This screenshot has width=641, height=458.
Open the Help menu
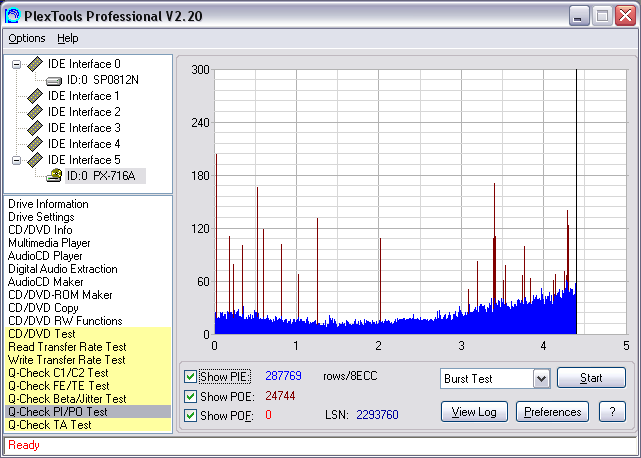coord(67,38)
